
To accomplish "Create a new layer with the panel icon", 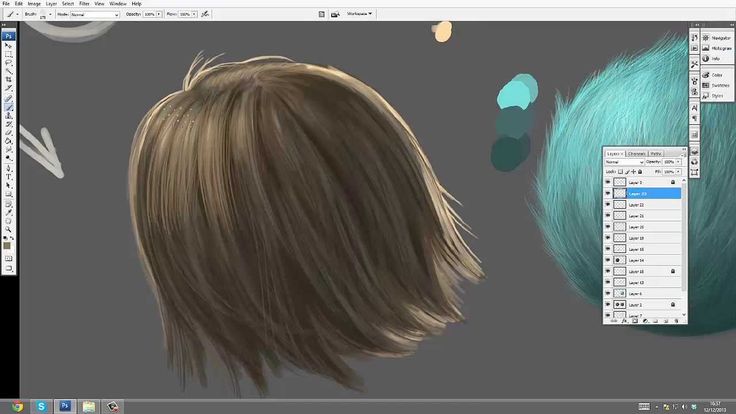I will 666,321.
